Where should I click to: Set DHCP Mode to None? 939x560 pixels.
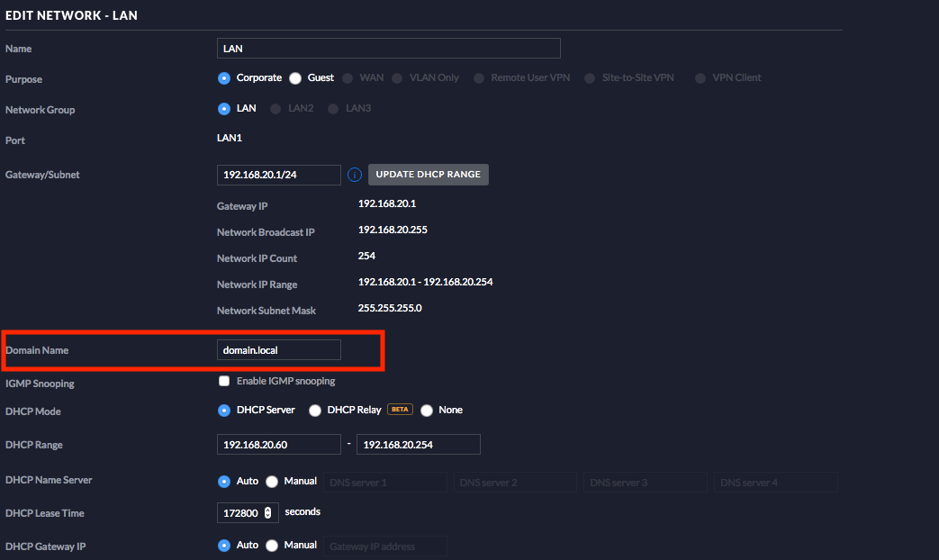tap(427, 411)
